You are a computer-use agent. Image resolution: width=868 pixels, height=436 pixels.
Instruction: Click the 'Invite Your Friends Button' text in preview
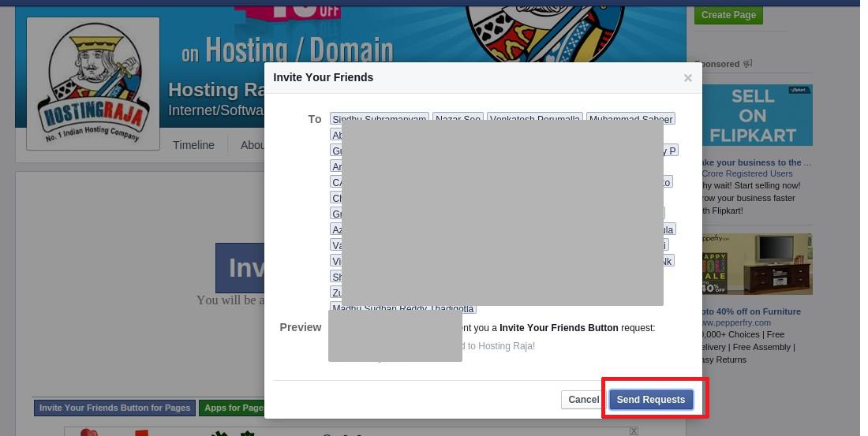coord(559,327)
